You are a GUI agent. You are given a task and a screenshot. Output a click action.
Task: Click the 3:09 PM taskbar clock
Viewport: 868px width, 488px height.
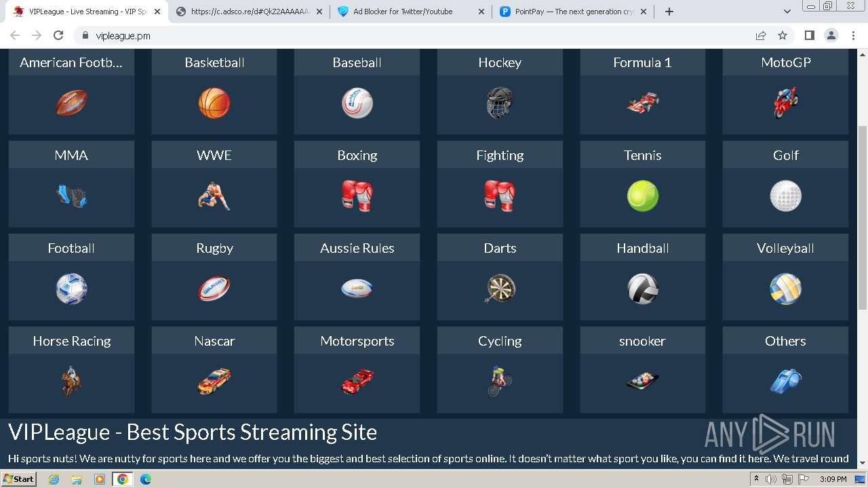[x=833, y=479]
